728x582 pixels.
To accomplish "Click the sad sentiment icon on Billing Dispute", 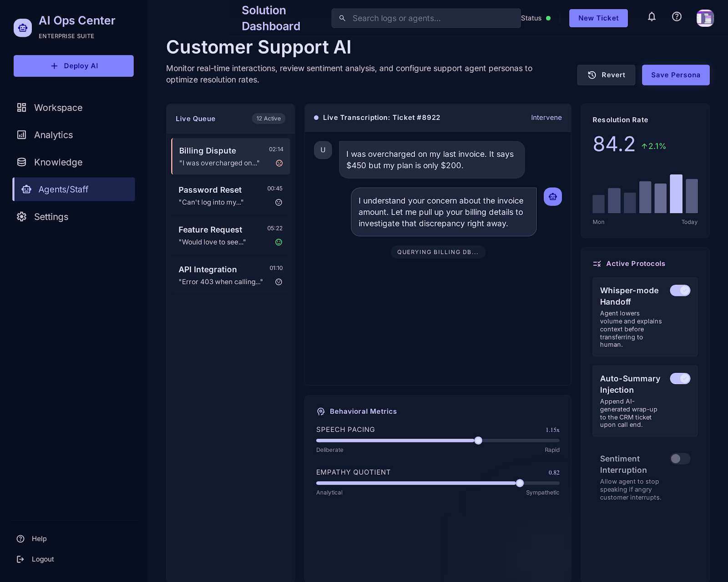I will coord(279,163).
